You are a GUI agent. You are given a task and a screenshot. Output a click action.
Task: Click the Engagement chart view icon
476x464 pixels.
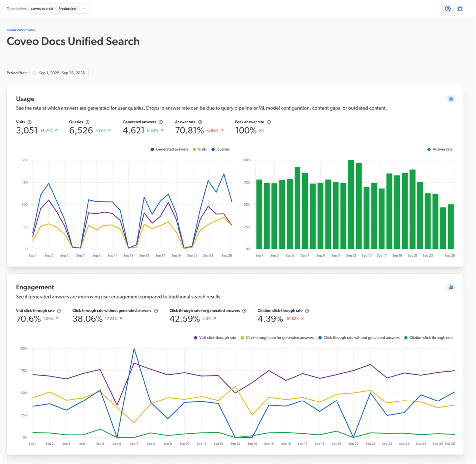[451, 287]
